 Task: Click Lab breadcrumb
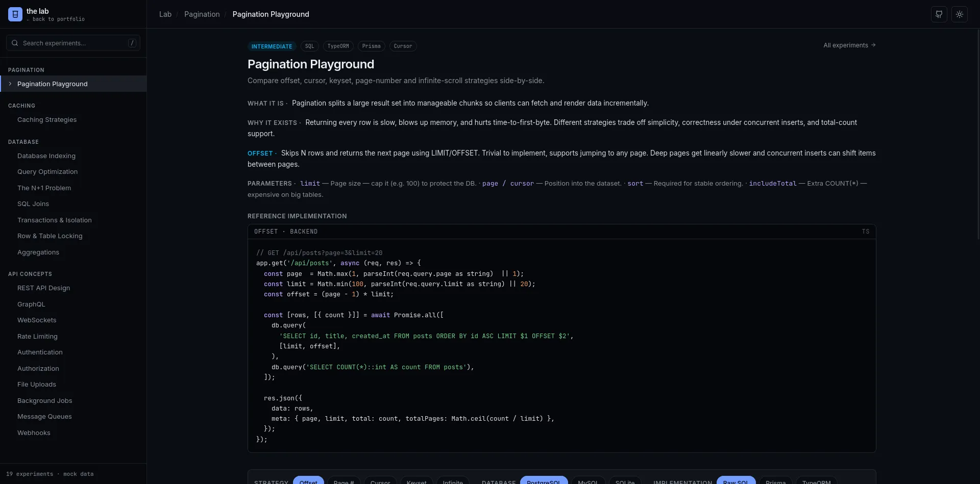click(x=165, y=14)
